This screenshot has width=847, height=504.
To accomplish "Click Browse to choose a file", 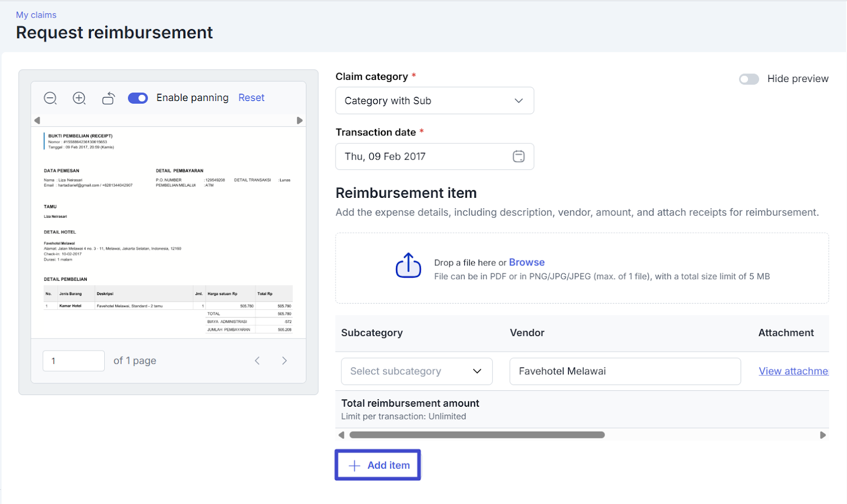I will pos(526,262).
